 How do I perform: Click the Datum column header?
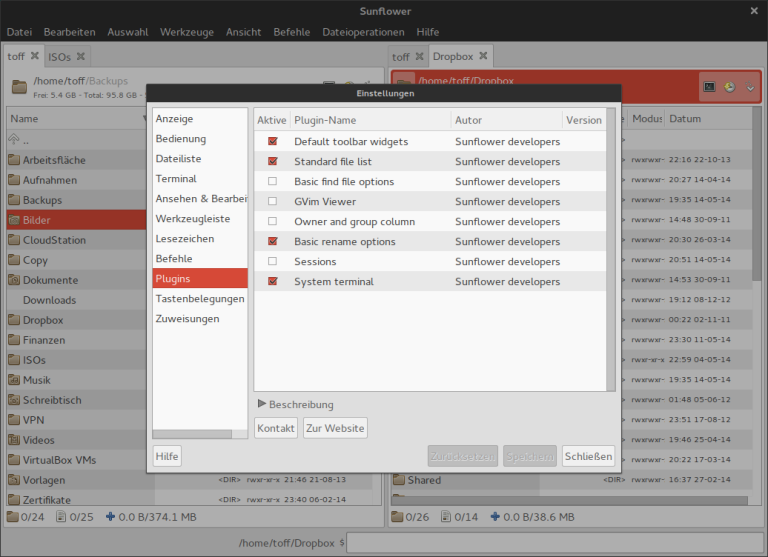click(708, 119)
